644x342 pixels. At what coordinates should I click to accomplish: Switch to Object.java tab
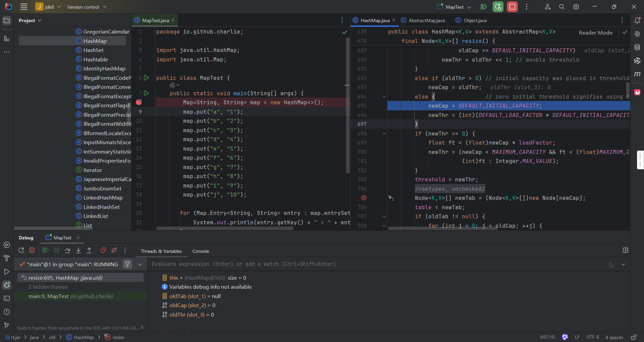coord(471,20)
